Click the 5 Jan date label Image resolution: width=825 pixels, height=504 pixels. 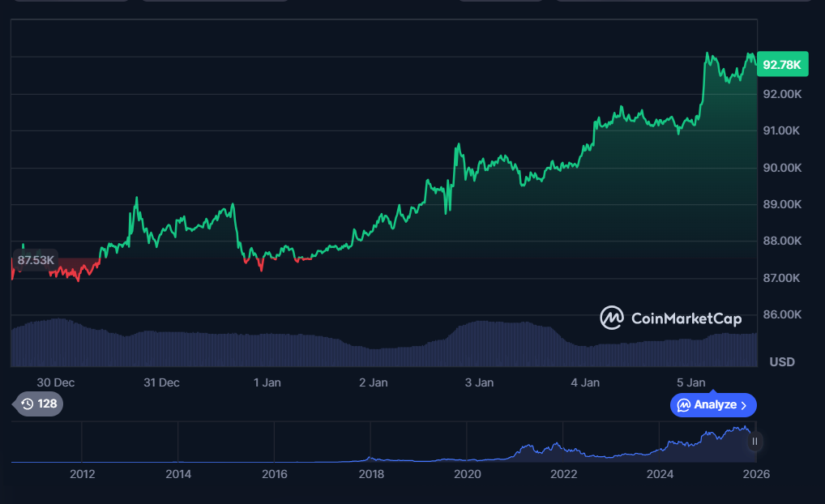pyautogui.click(x=690, y=382)
